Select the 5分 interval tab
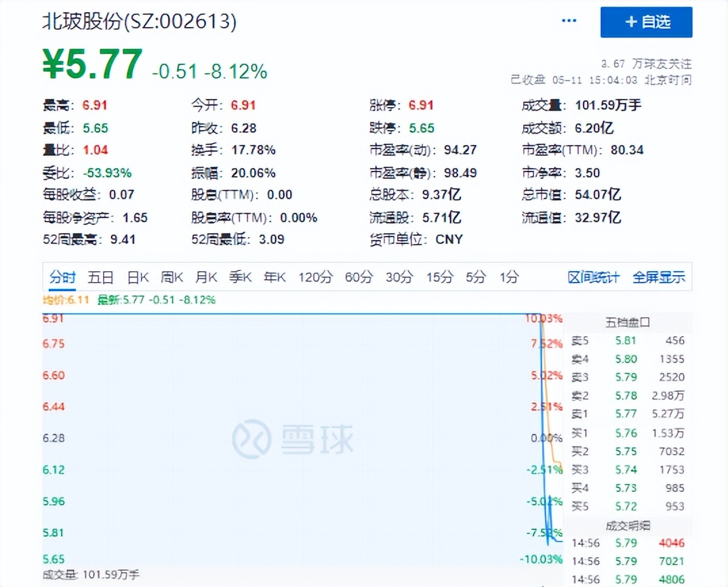The width and height of the screenshot is (728, 587). click(476, 277)
